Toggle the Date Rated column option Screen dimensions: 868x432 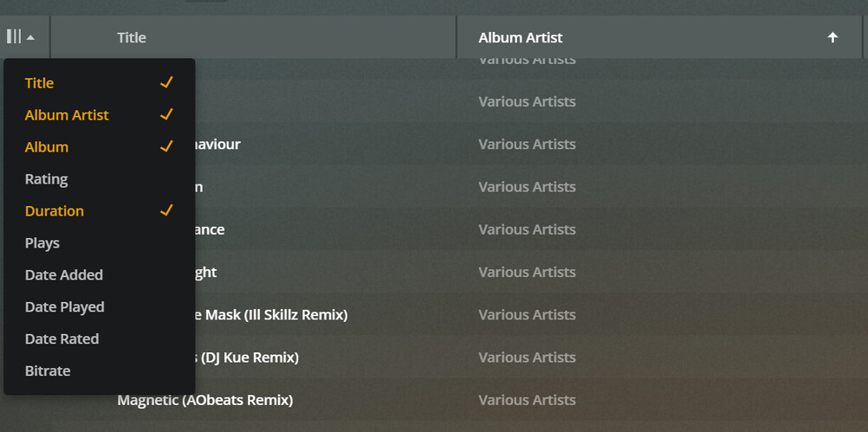pos(62,339)
